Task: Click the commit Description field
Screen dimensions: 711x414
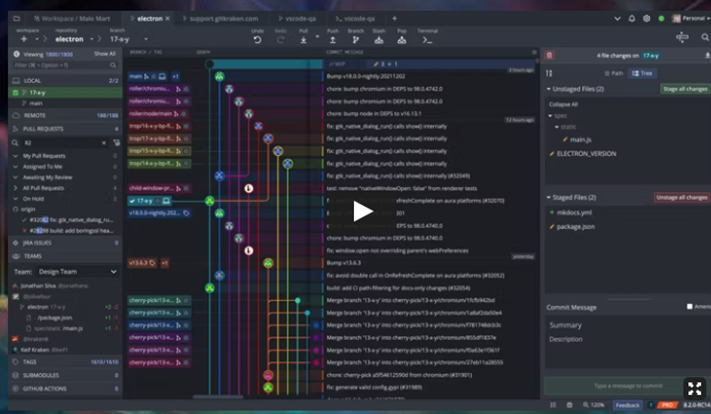Action: [x=628, y=350]
